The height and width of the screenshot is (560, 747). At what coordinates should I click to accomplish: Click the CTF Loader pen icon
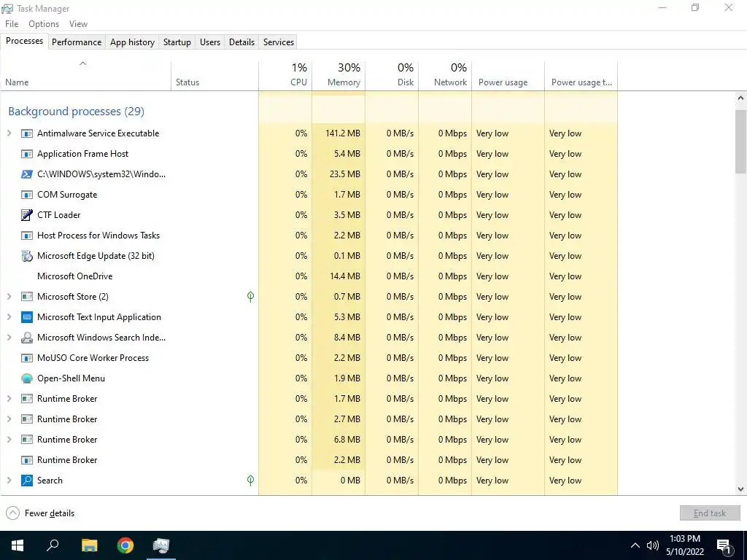point(27,215)
